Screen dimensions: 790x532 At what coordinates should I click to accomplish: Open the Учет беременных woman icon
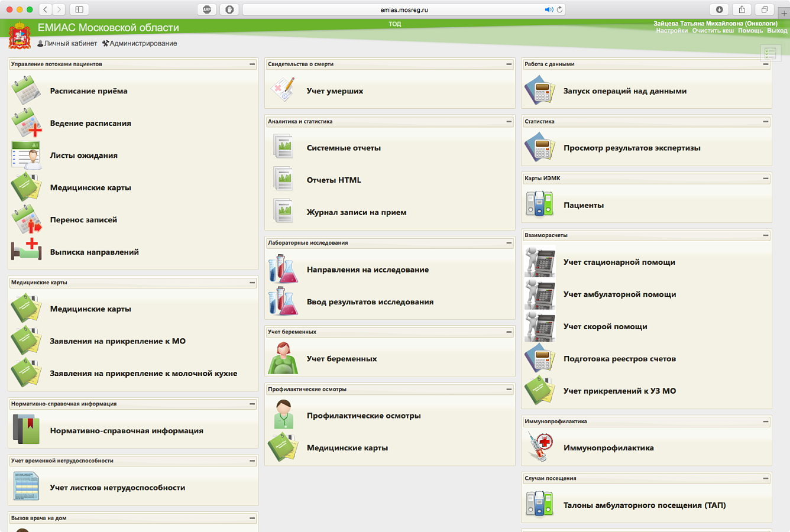283,359
